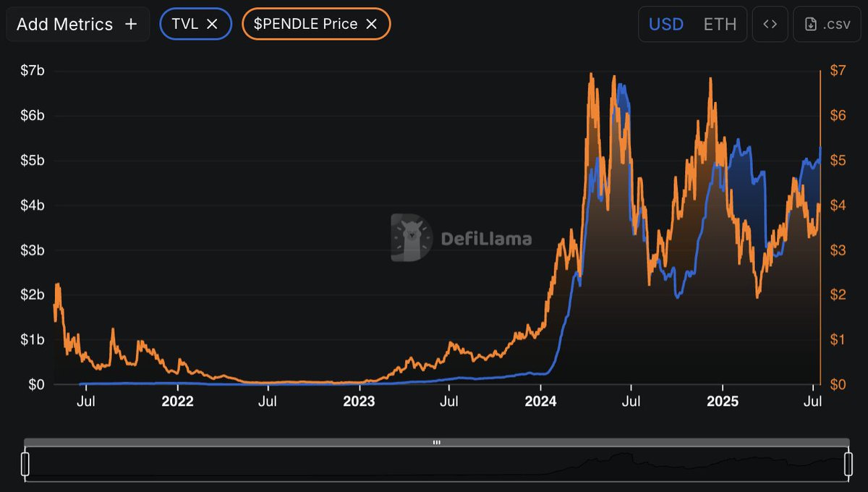This screenshot has width=868, height=492.
Task: Click the plus icon in Add Metrics
Action: (x=130, y=24)
